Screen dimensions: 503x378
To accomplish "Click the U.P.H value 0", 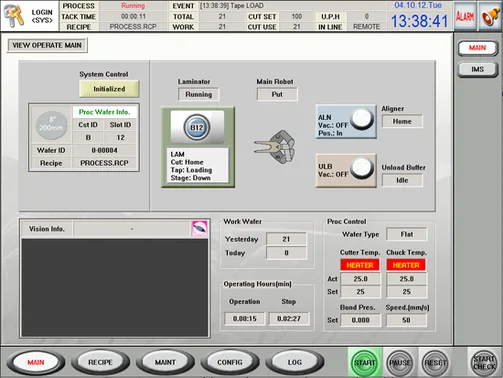I will [x=366, y=16].
